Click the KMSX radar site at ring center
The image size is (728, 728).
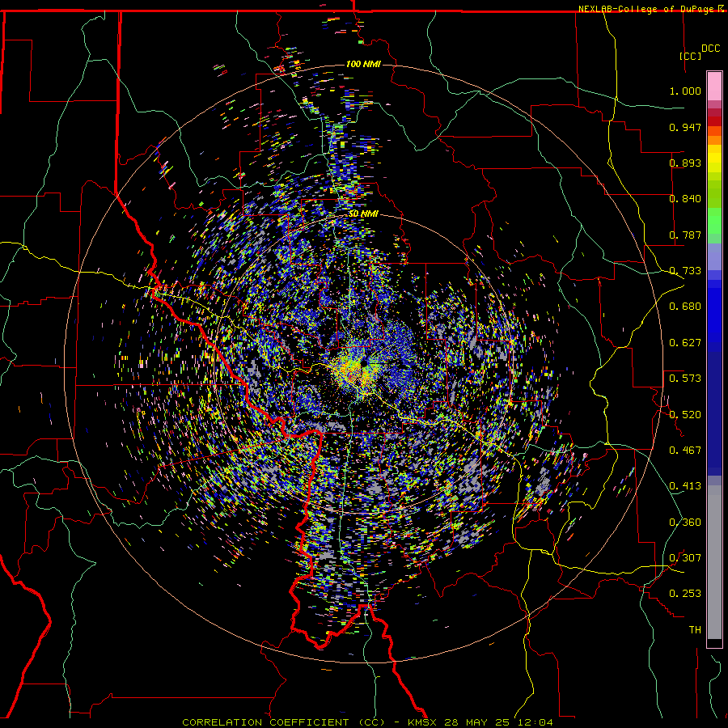[x=363, y=363]
